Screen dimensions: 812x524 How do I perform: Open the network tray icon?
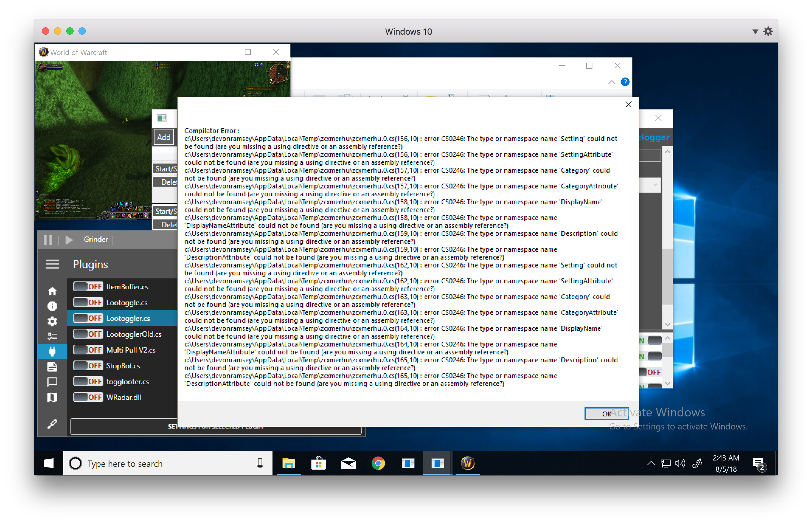[x=665, y=464]
